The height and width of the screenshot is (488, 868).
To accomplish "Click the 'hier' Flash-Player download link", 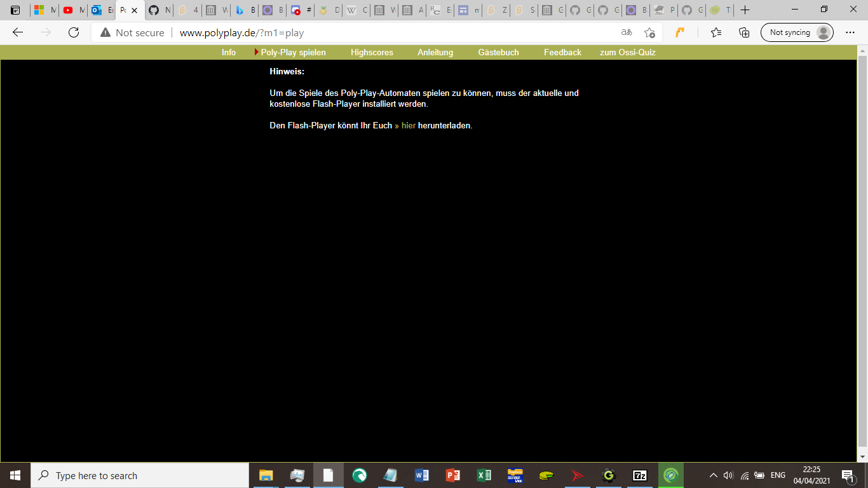I will coord(409,126).
